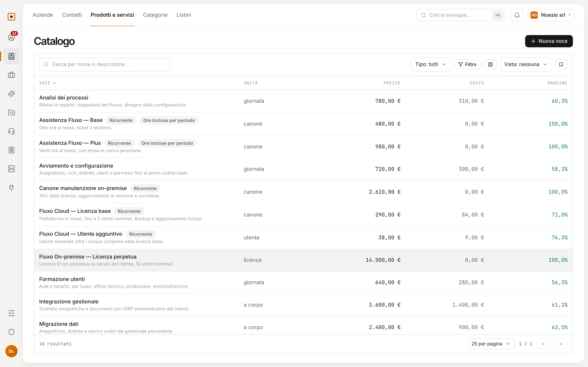Screen dimensions: 588x367
Task: Open the briefcase icon in sidebar
Action: [11, 75]
